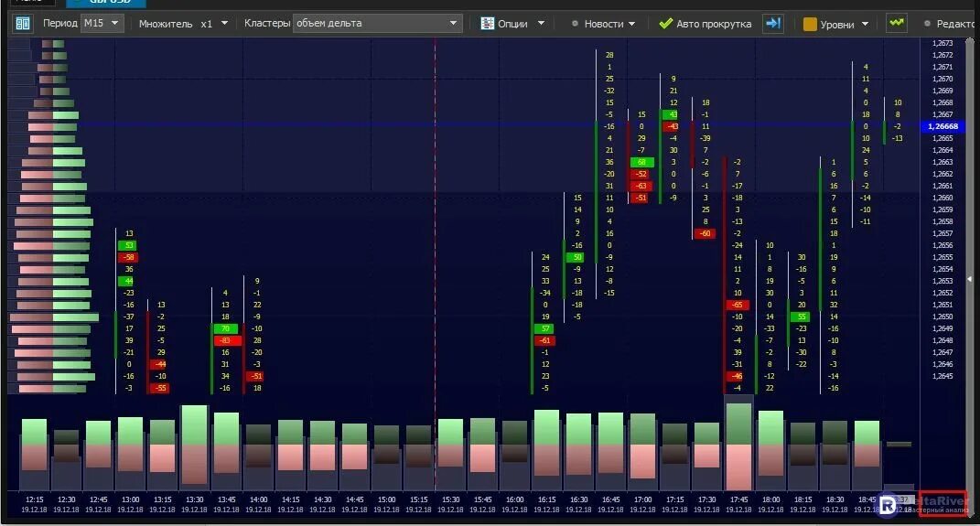
Task: Click time label 12:15 19.12.18
Action: [x=34, y=504]
